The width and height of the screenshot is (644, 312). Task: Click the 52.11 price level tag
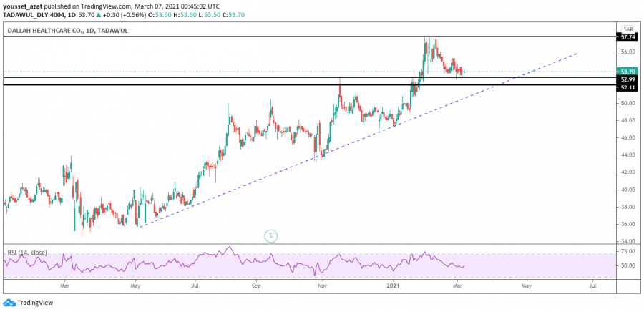628,87
